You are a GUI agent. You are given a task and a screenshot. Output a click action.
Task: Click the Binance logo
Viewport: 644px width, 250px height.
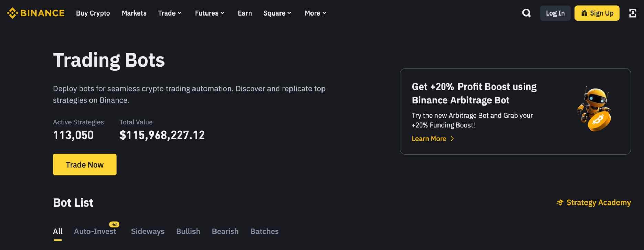[35, 13]
